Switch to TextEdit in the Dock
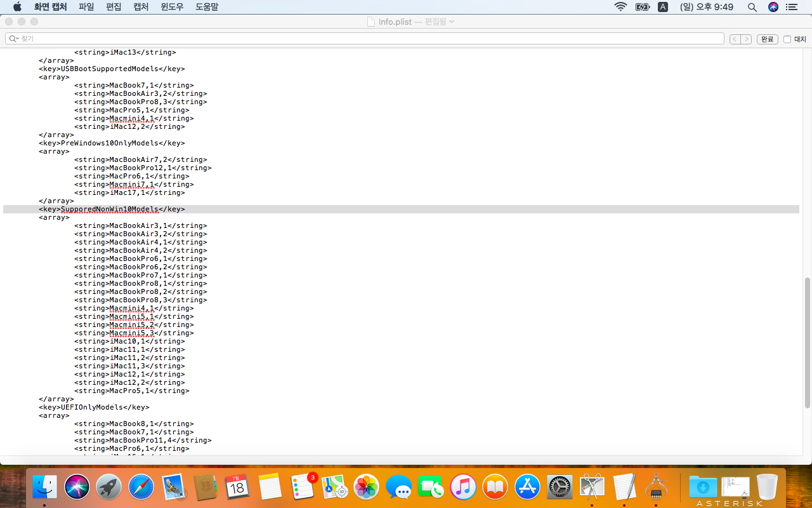The width and height of the screenshot is (812, 508). (x=624, y=488)
